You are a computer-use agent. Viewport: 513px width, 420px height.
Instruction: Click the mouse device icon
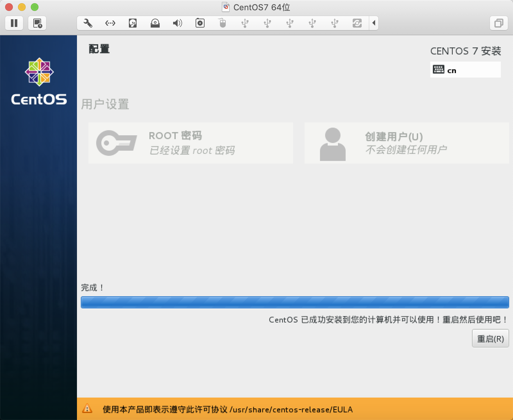point(223,23)
